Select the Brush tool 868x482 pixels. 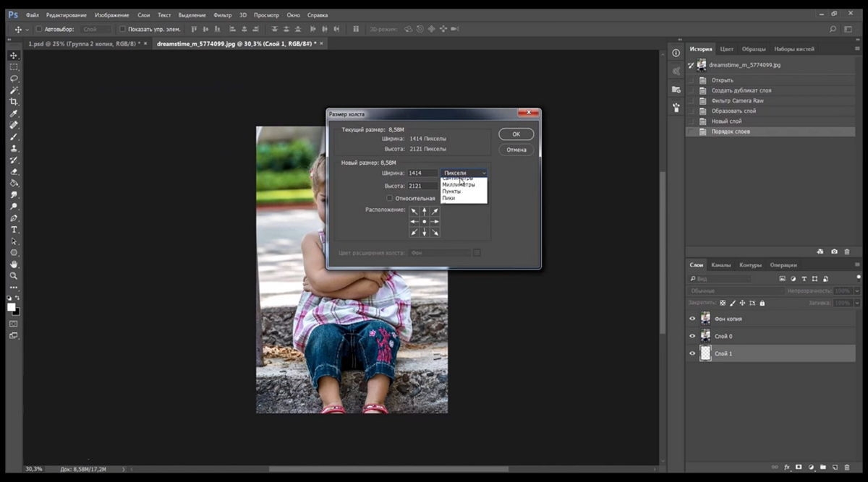point(14,137)
